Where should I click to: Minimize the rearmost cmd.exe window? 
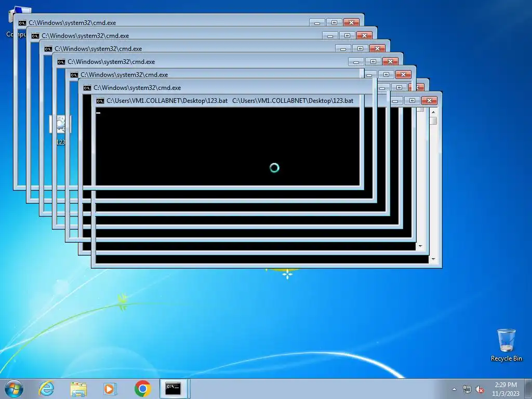[317, 23]
